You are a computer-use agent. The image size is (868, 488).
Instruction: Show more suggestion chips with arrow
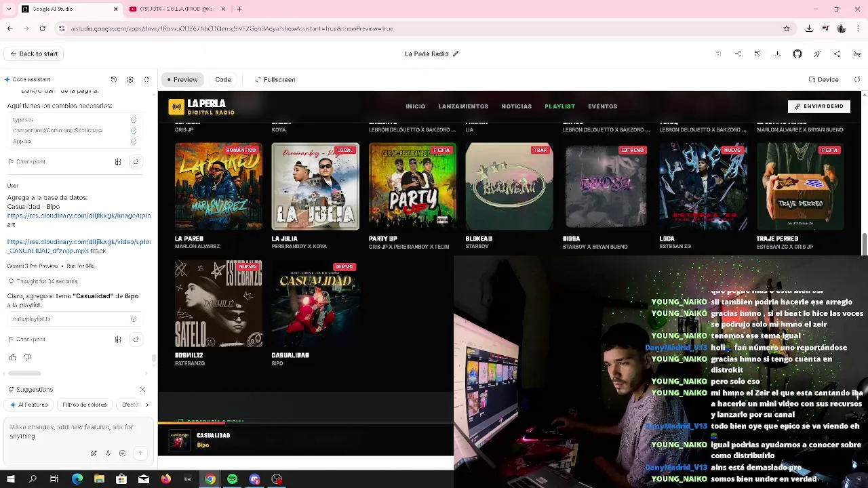pyautogui.click(x=147, y=405)
